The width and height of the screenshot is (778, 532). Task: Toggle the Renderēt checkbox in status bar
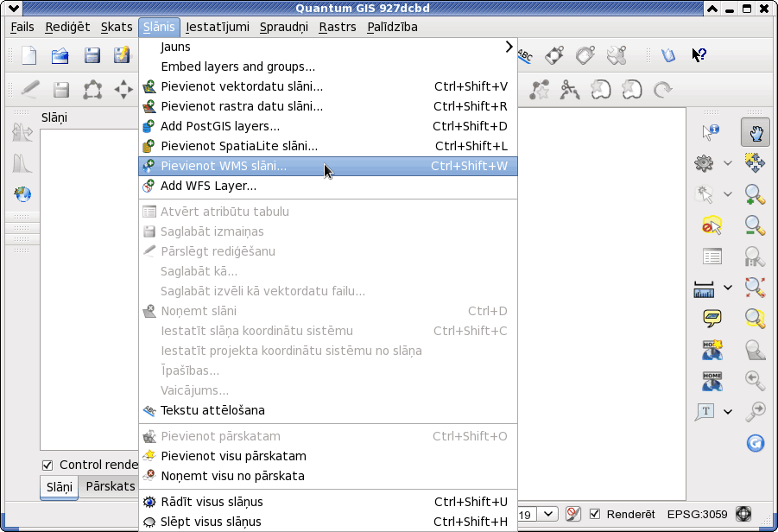click(594, 514)
